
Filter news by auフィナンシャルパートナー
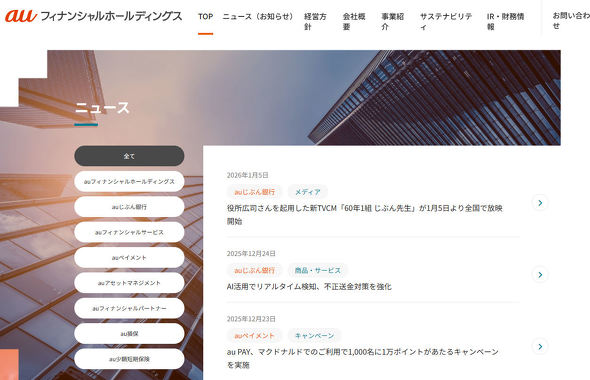pyautogui.click(x=129, y=308)
